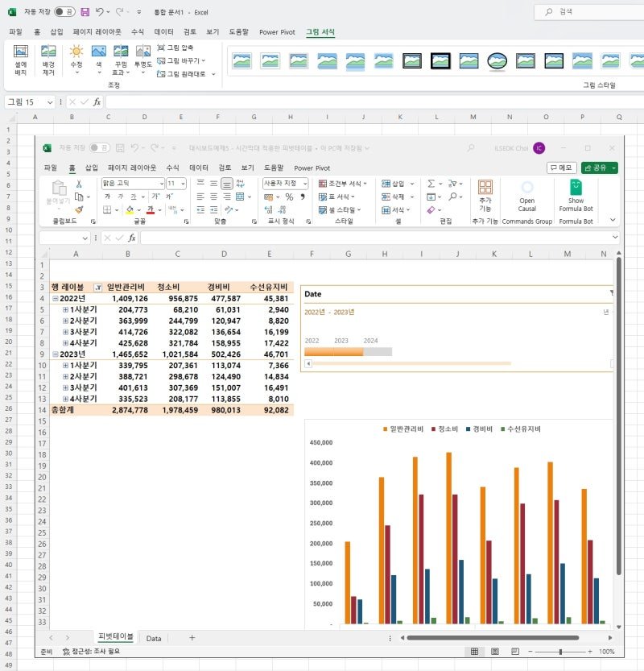Click the 색 (color) button in the ribbon

point(99,60)
